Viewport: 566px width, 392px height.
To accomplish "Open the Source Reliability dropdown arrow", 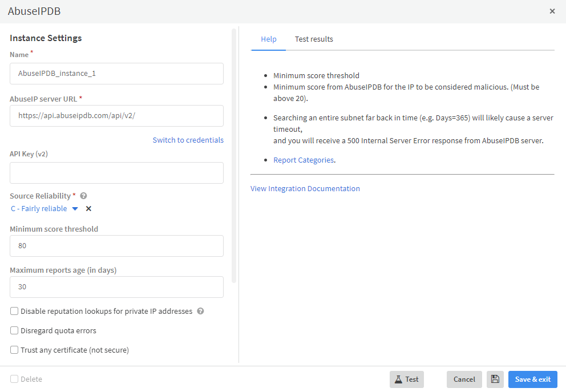I will tap(75, 209).
